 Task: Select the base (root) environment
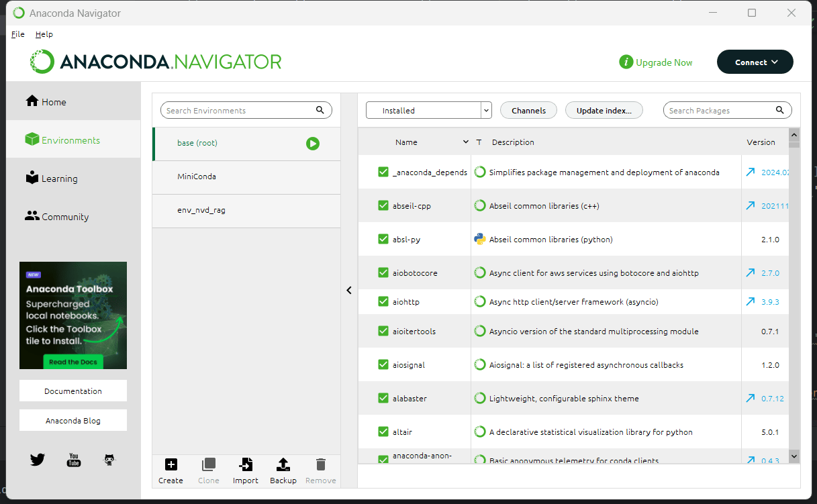[247, 143]
